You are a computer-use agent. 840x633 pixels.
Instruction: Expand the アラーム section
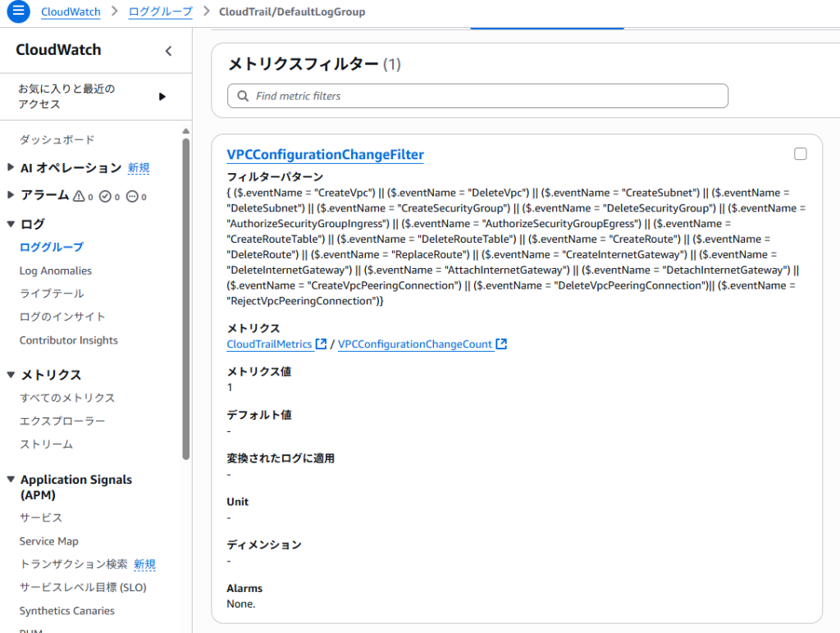coord(10,194)
